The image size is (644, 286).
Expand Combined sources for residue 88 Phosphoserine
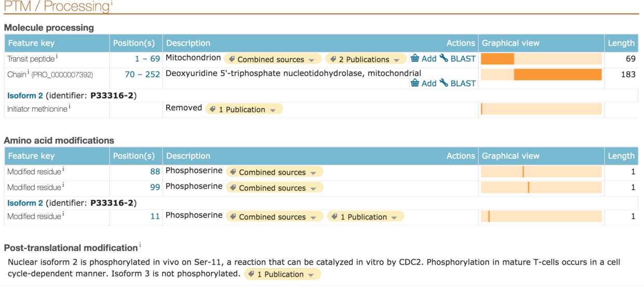[274, 172]
